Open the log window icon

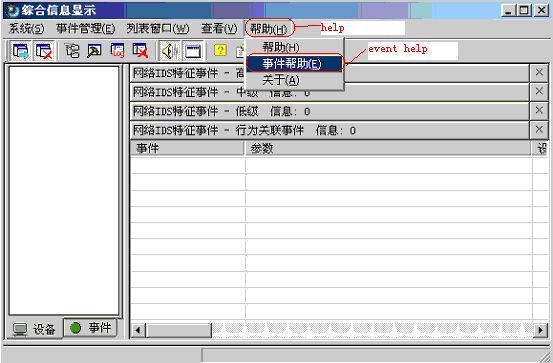(x=117, y=51)
